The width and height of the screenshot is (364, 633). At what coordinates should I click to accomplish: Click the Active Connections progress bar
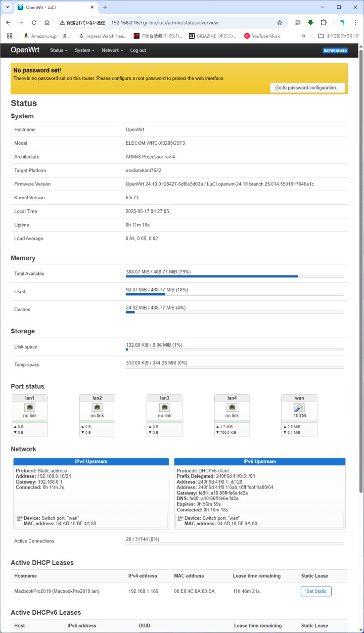(x=235, y=543)
